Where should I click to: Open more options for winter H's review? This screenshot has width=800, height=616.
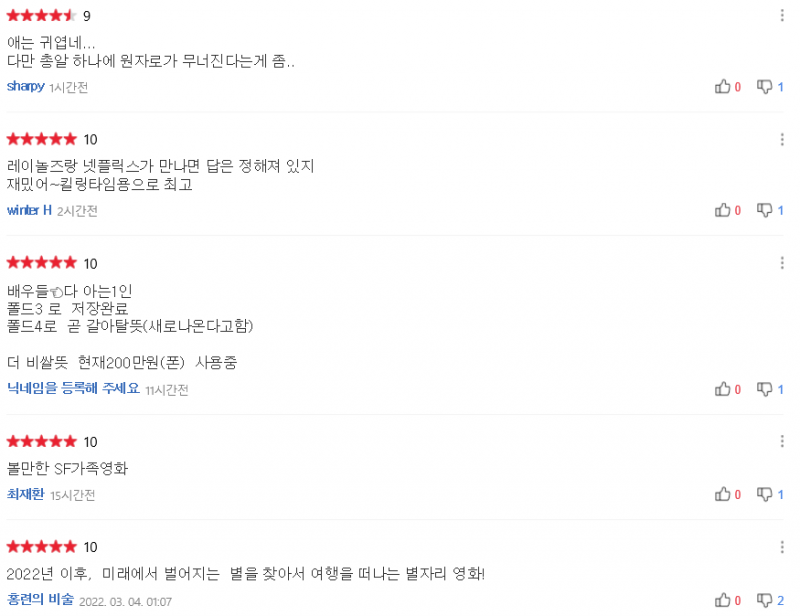point(782,139)
